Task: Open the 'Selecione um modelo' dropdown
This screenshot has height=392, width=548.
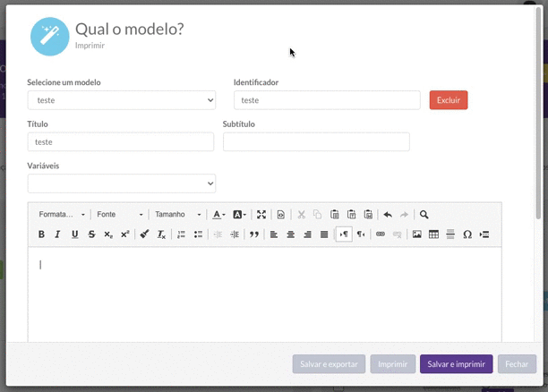Action: tap(121, 100)
